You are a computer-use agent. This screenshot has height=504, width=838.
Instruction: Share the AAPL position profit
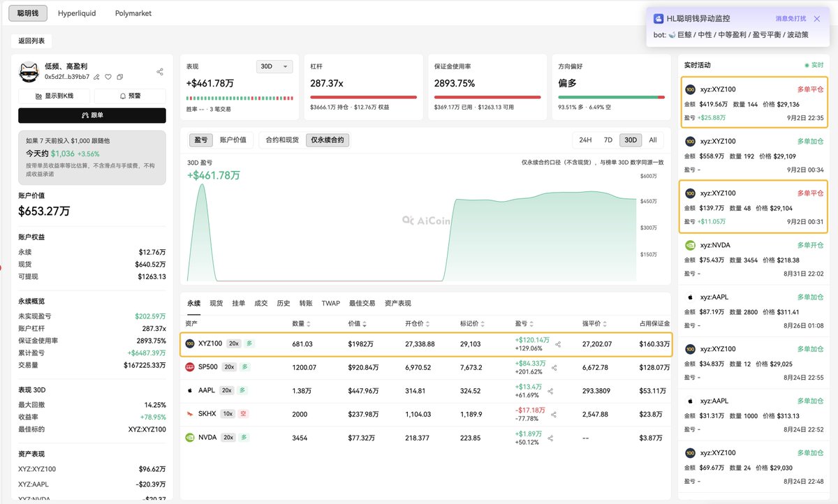coord(551,391)
